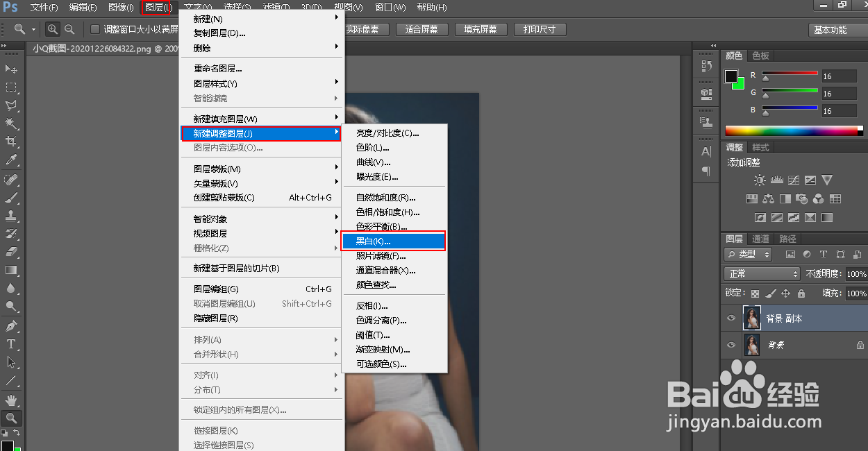The image size is (868, 451).
Task: Click the 背景 副本 layer thumbnail
Action: click(x=752, y=318)
